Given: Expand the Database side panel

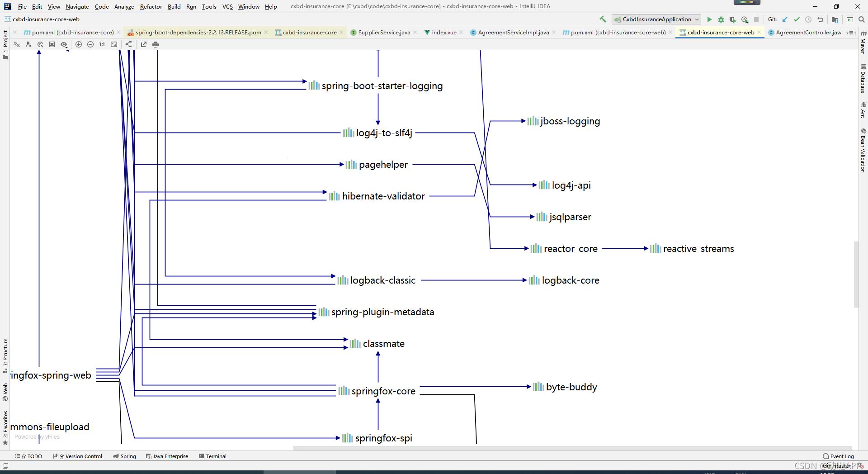Looking at the screenshot, I should click(863, 79).
